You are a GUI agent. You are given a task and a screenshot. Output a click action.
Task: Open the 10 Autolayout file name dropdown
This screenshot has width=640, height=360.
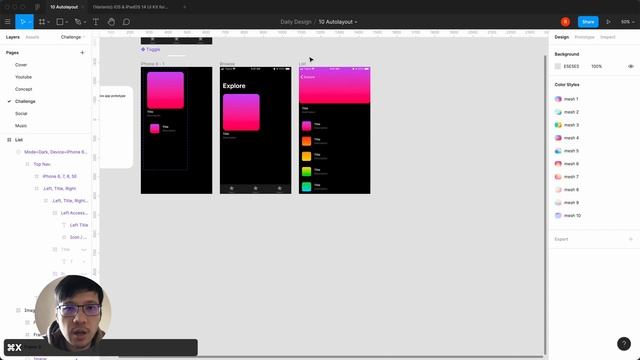[356, 22]
